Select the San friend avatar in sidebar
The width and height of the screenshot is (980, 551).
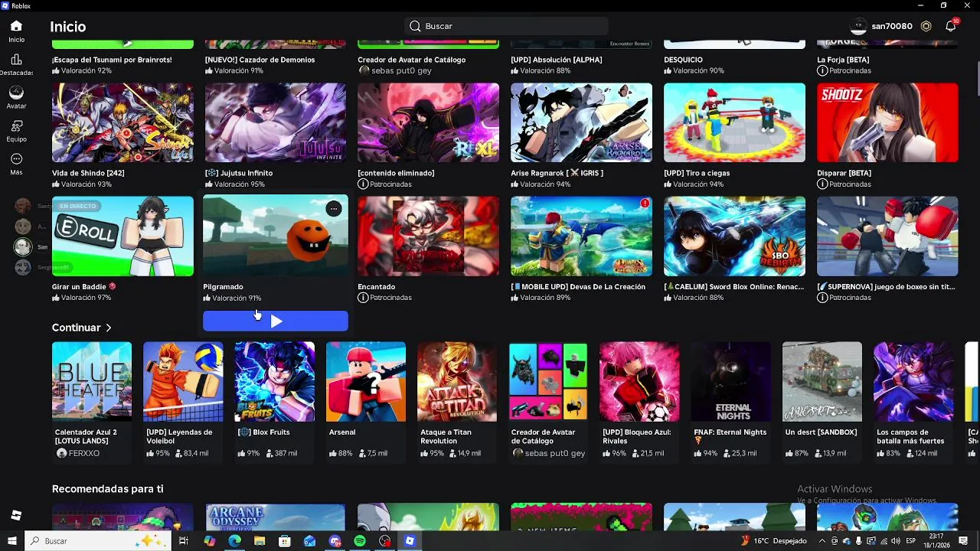(x=23, y=246)
